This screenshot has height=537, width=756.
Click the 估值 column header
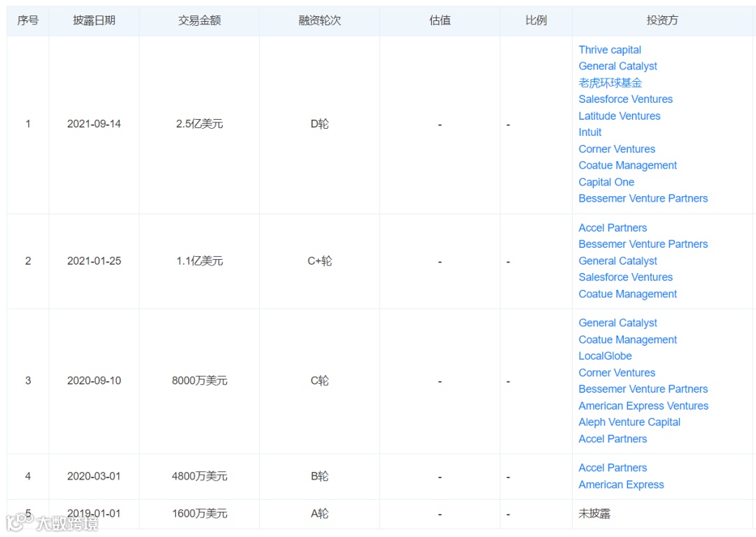pos(440,20)
